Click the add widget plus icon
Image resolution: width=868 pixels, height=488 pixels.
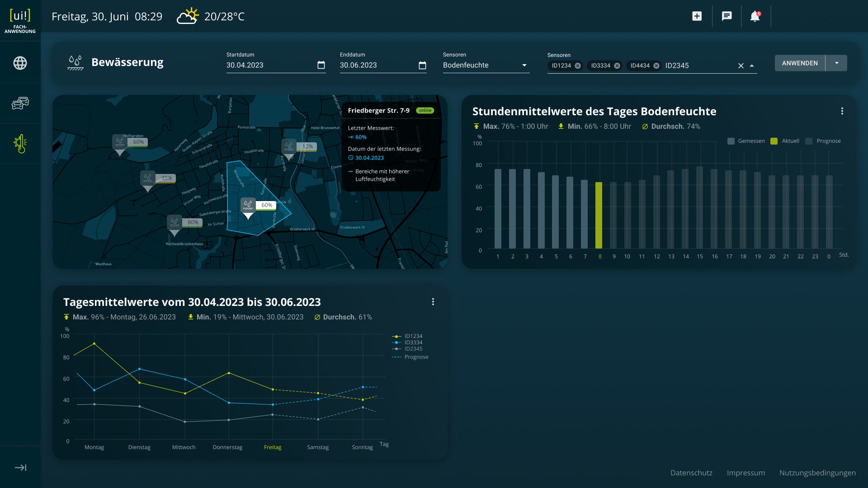[x=697, y=16]
